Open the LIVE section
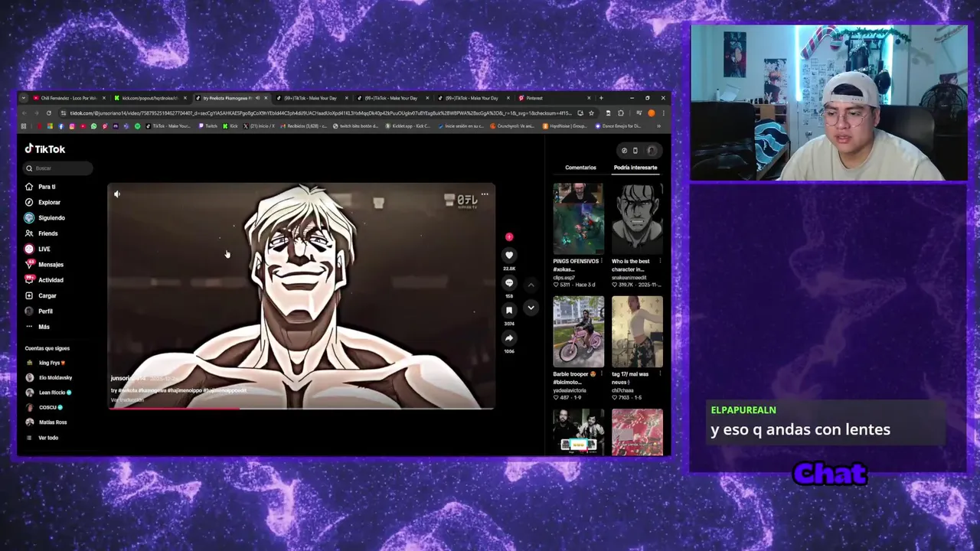Viewport: 980px width, 551px height. pyautogui.click(x=38, y=249)
